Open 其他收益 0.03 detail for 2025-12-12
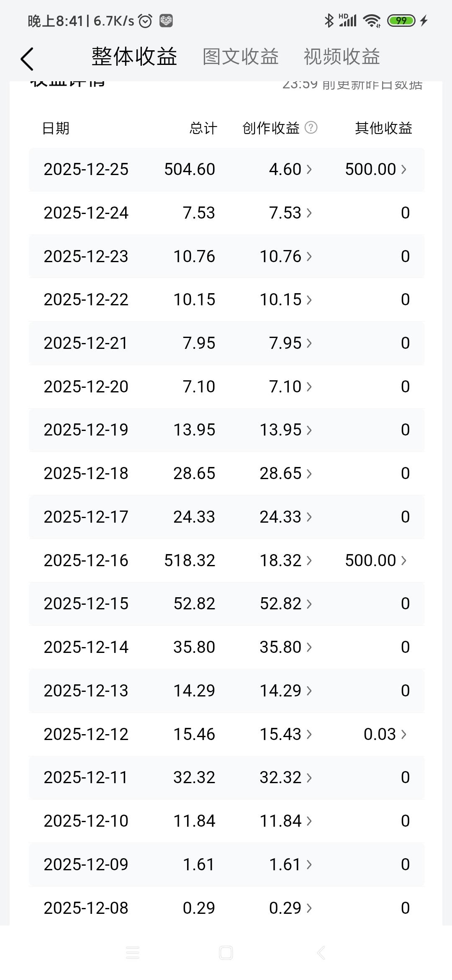452x980 pixels. 385,734
